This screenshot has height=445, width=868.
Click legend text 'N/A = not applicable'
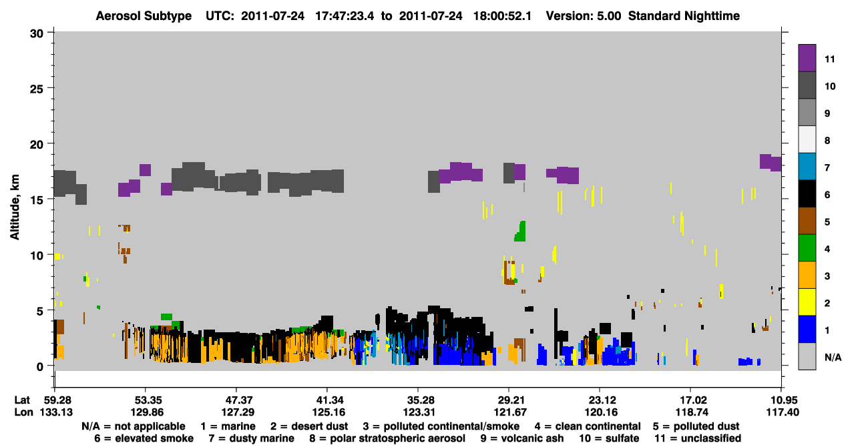(x=134, y=426)
